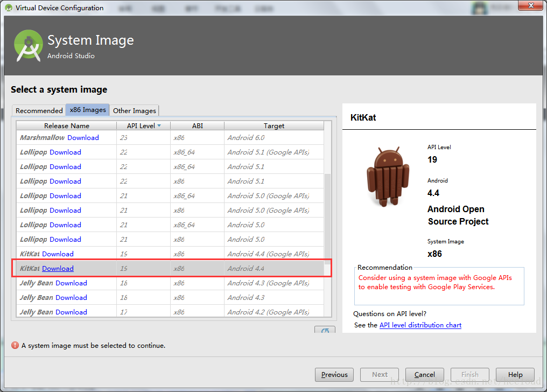Download the Marshmallow API 23 image
Image resolution: width=547 pixels, height=392 pixels.
[83, 138]
